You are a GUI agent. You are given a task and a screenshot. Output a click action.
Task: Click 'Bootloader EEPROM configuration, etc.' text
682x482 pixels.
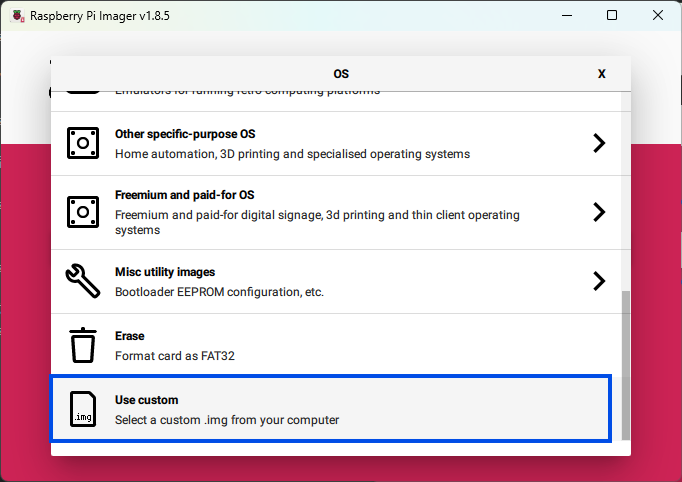(219, 292)
